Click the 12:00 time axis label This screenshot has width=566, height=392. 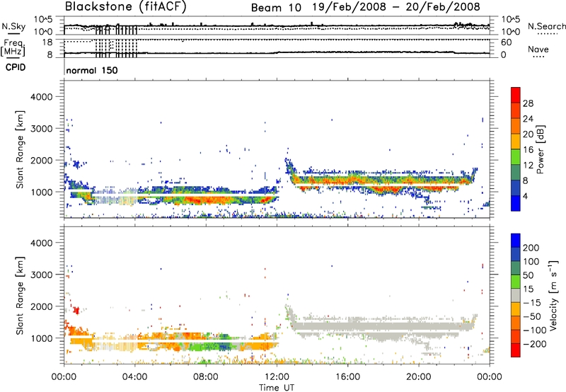[277, 377]
